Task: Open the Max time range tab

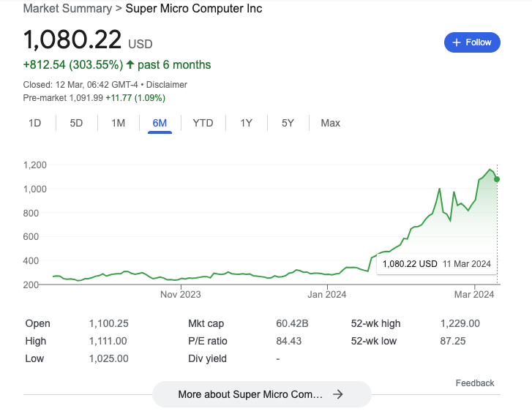Action: pyautogui.click(x=331, y=123)
